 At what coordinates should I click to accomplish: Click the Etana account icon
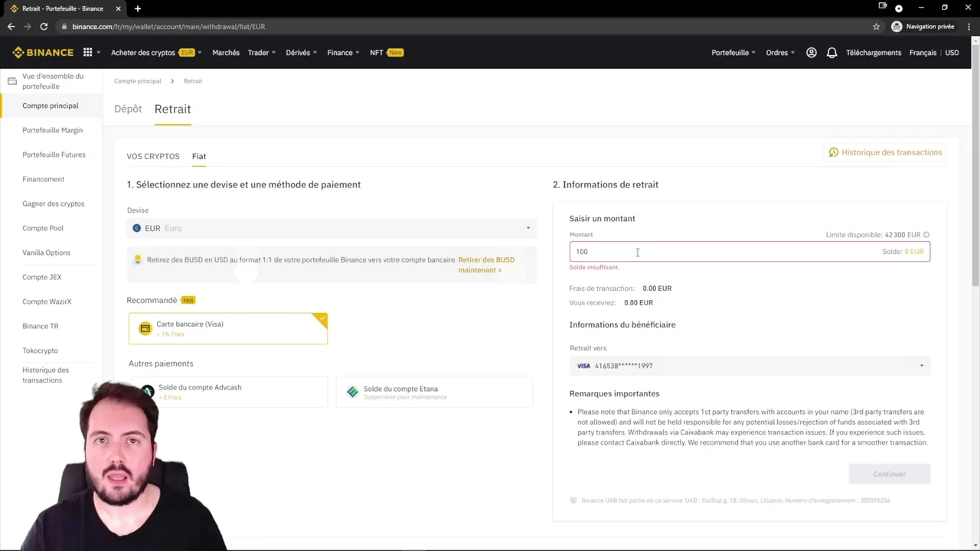click(352, 392)
